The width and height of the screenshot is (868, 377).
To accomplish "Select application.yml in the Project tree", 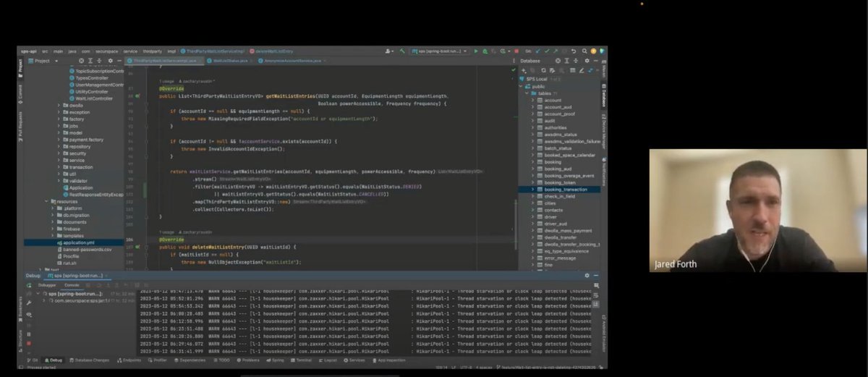I will coord(78,242).
